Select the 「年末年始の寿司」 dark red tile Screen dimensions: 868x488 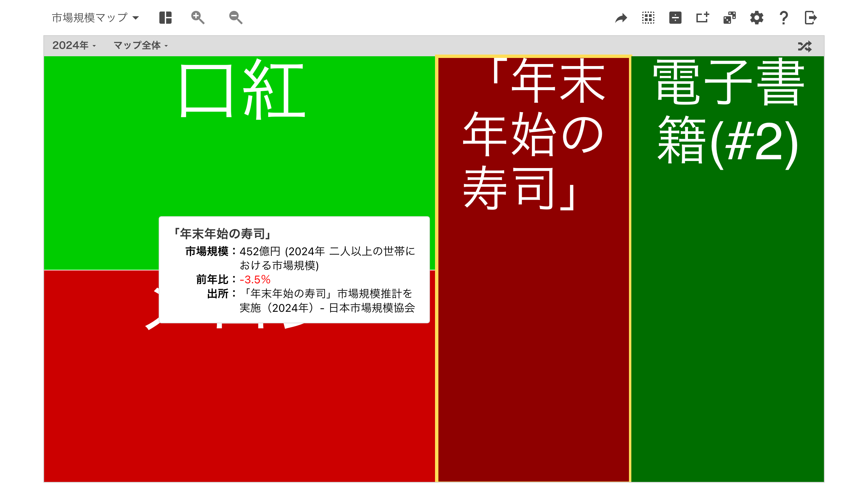pyautogui.click(x=533, y=269)
